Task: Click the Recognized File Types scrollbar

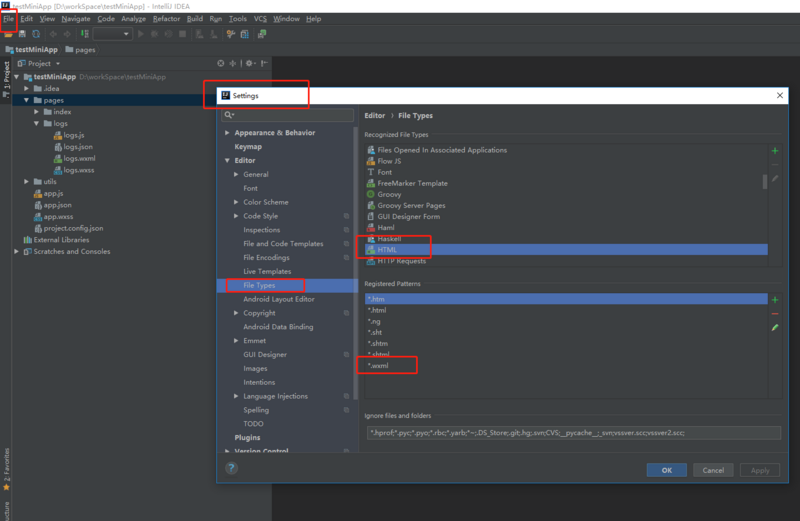Action: (764, 181)
